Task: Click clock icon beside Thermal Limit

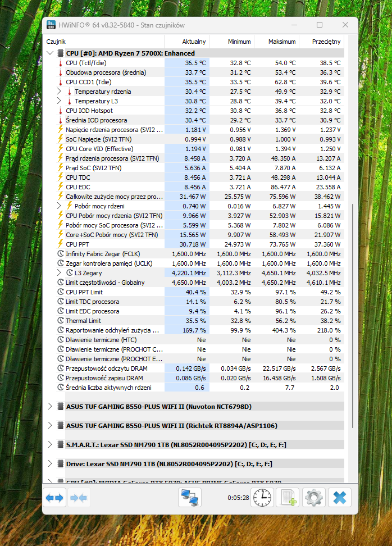Action: point(61,320)
